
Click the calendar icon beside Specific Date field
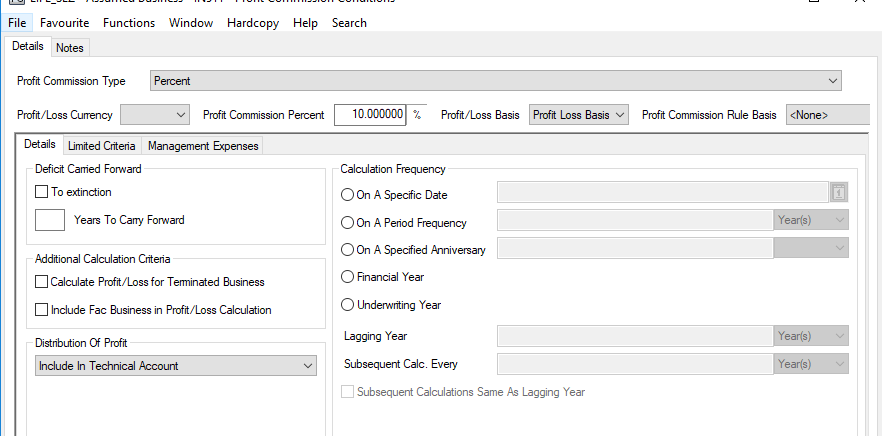(x=839, y=193)
